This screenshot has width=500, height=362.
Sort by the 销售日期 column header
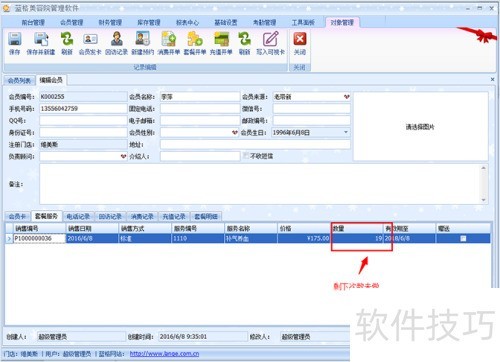point(92,228)
